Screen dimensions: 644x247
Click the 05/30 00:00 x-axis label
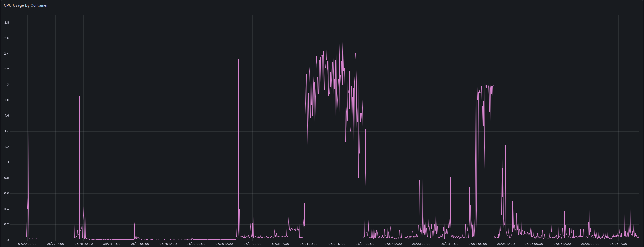click(196, 244)
